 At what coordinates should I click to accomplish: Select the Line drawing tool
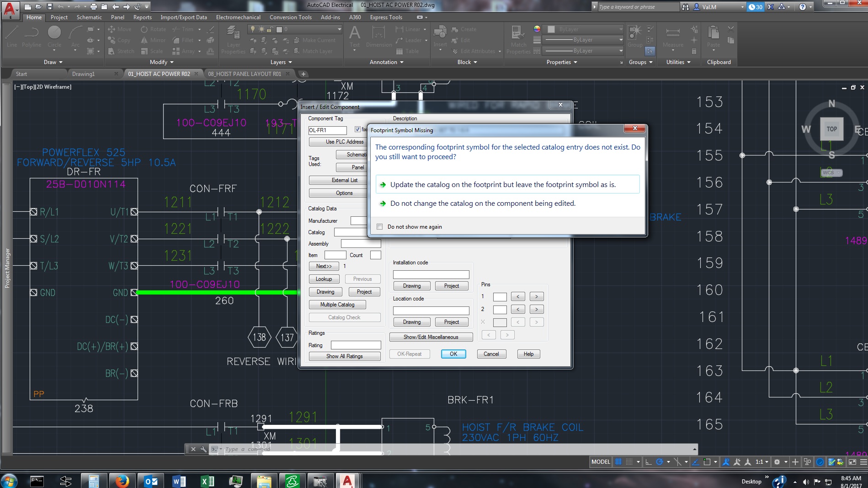tap(11, 37)
